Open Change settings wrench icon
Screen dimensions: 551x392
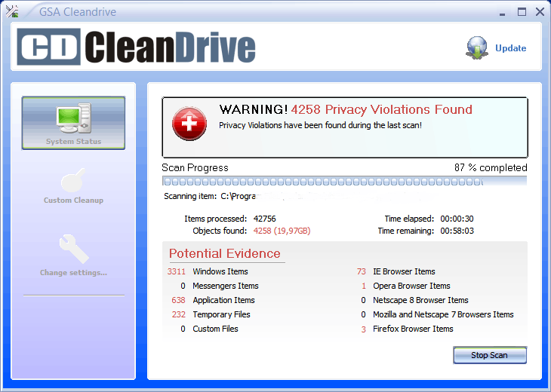(x=74, y=249)
